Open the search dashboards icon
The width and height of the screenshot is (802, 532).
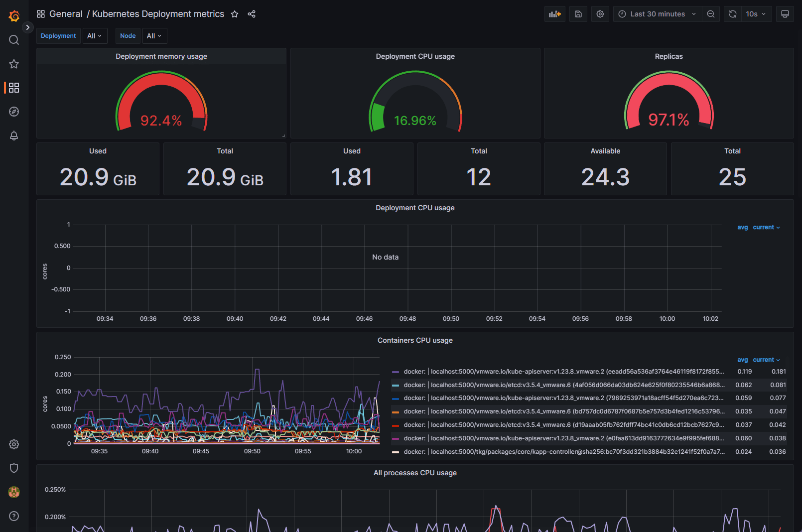(x=14, y=40)
